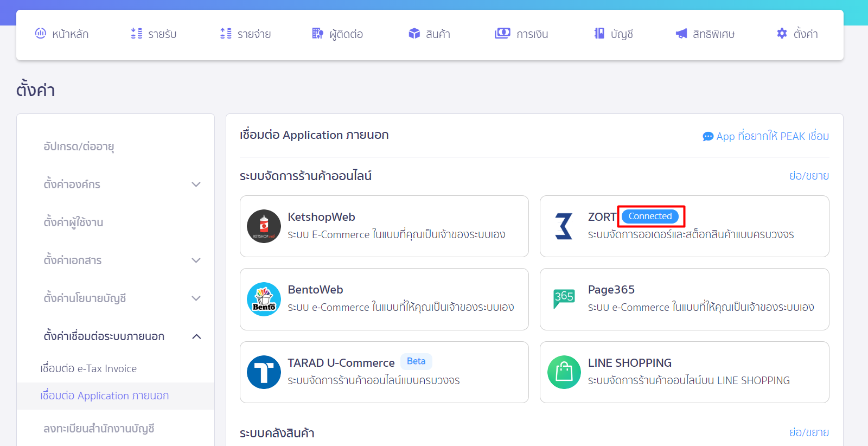This screenshot has height=446, width=868.
Task: Open อัปเกรด/ต่ออายุ in sidebar
Action: tap(79, 146)
